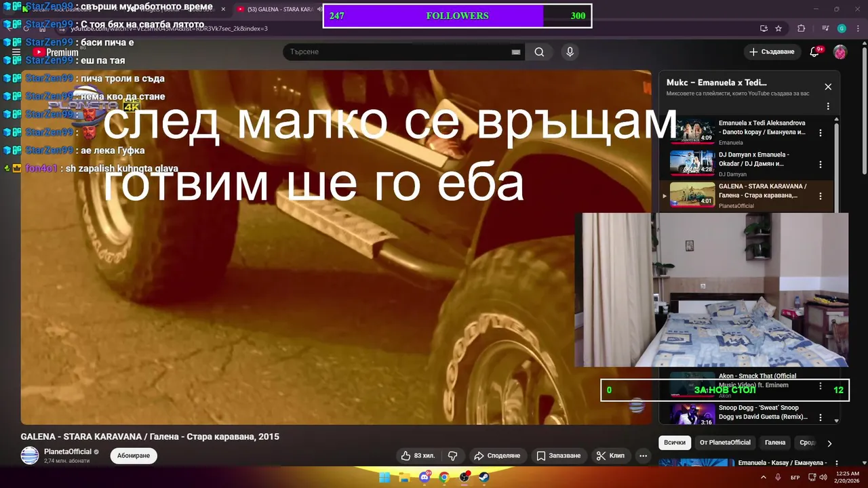Open Discord from the taskbar

[x=425, y=477]
